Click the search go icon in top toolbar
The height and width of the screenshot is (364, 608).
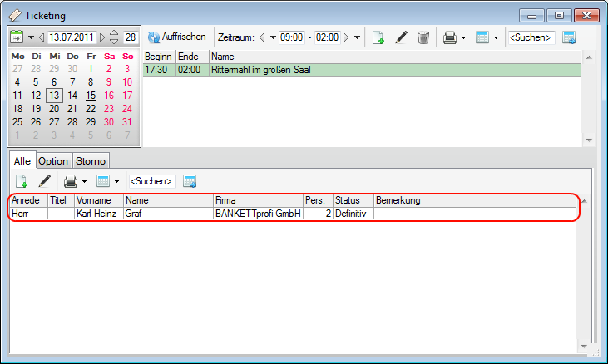coord(570,37)
